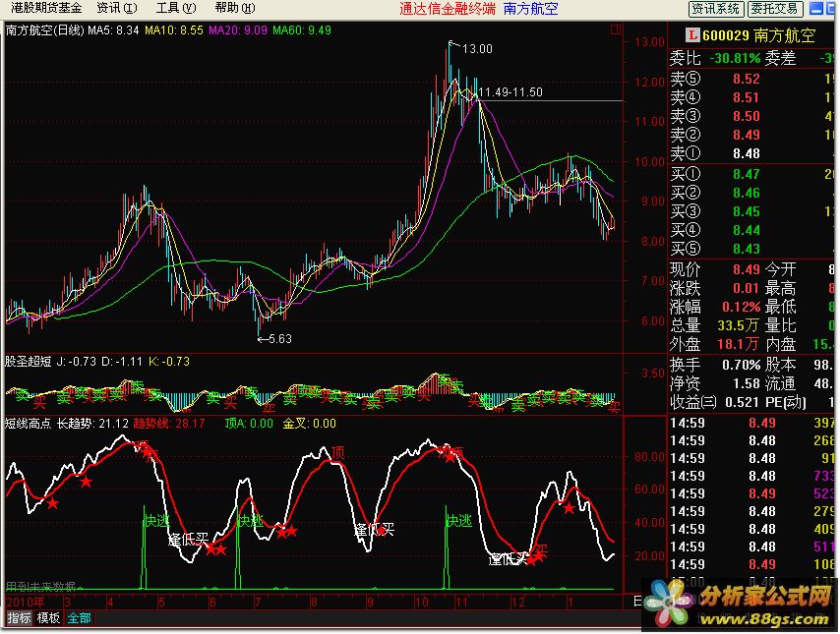Click the 通达信金融终端 title text

[x=448, y=9]
